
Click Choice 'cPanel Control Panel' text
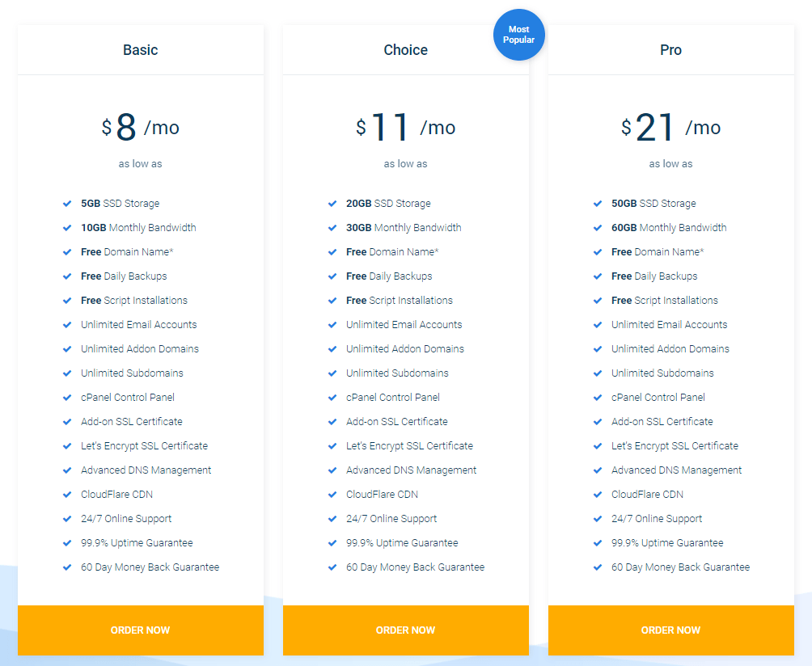tap(392, 398)
